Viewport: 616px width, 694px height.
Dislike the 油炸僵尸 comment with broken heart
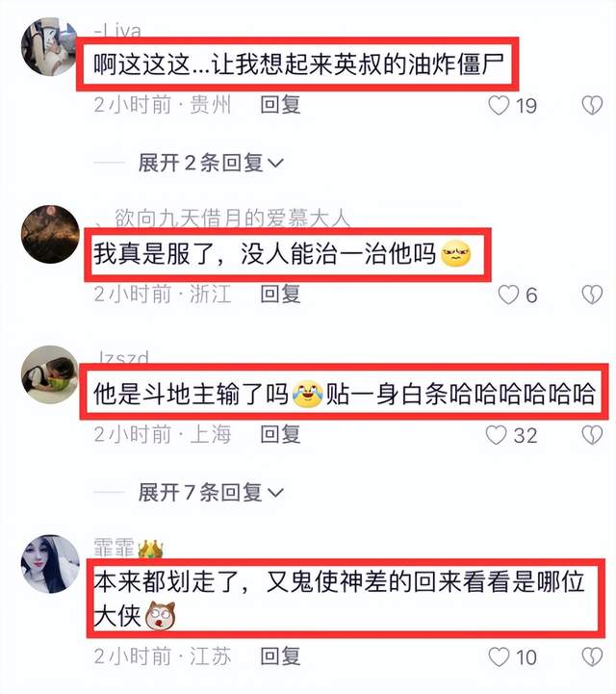(x=592, y=105)
